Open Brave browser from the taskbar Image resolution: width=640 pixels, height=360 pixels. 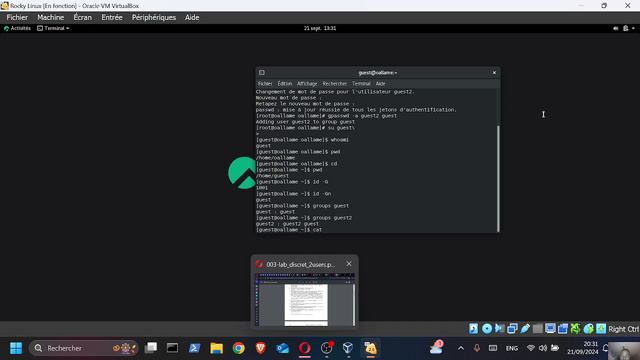coord(261,348)
